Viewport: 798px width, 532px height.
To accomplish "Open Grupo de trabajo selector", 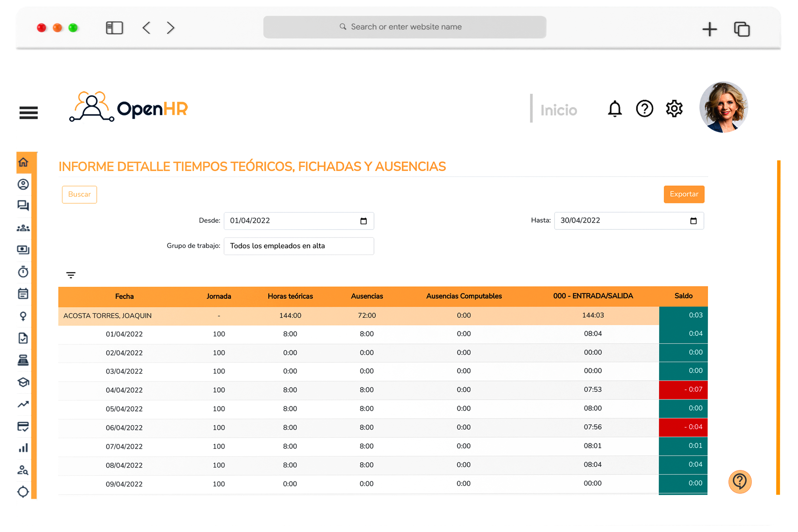I will pyautogui.click(x=299, y=246).
